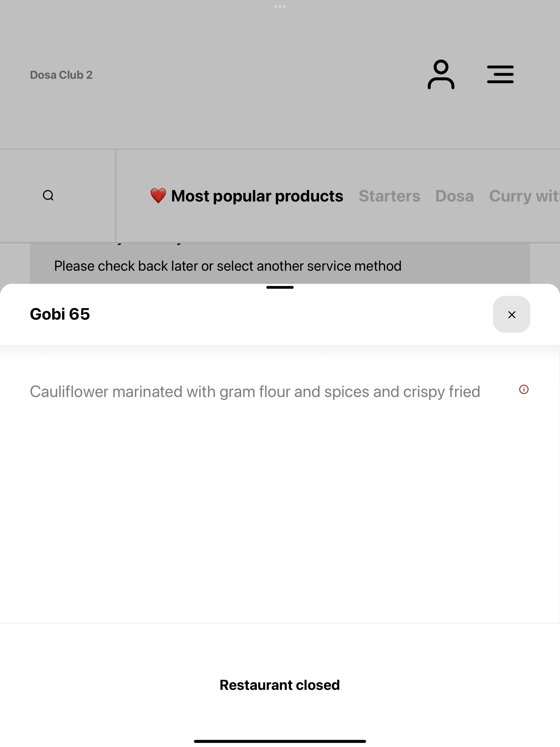Tap the three-dot multitasking indicator

(280, 6)
